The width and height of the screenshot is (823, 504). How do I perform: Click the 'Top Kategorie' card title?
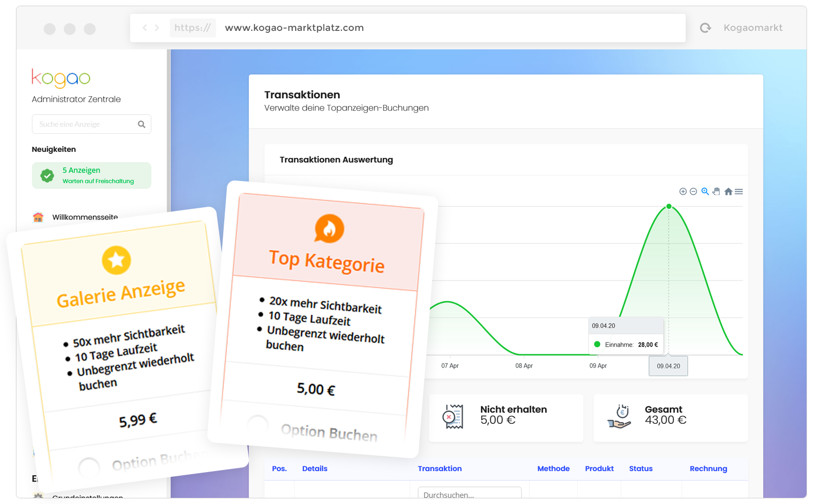pyautogui.click(x=327, y=261)
